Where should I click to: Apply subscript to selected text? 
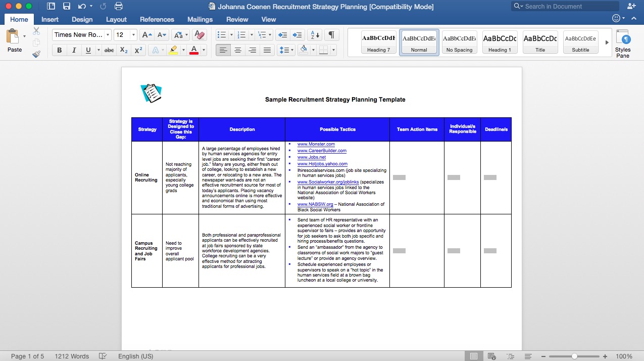pos(123,50)
